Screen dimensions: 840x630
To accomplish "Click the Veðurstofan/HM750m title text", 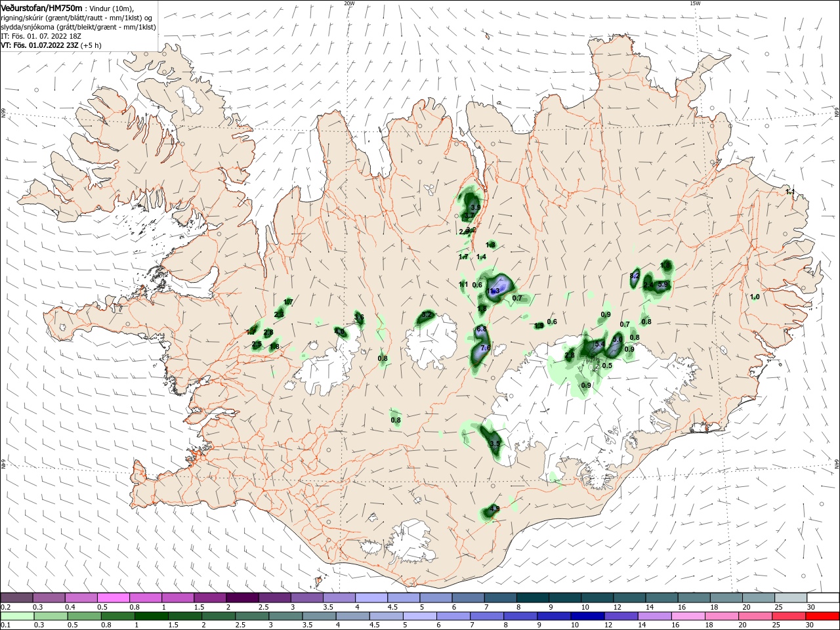I will (x=41, y=7).
